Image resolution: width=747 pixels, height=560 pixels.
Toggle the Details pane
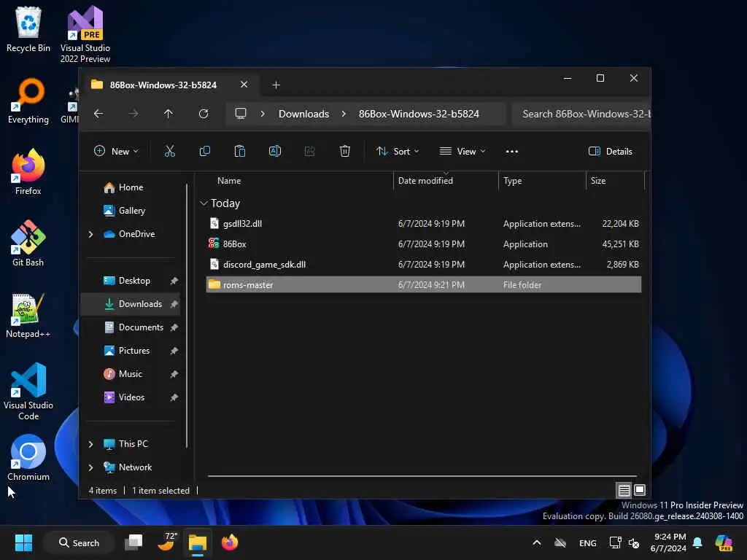pos(611,152)
